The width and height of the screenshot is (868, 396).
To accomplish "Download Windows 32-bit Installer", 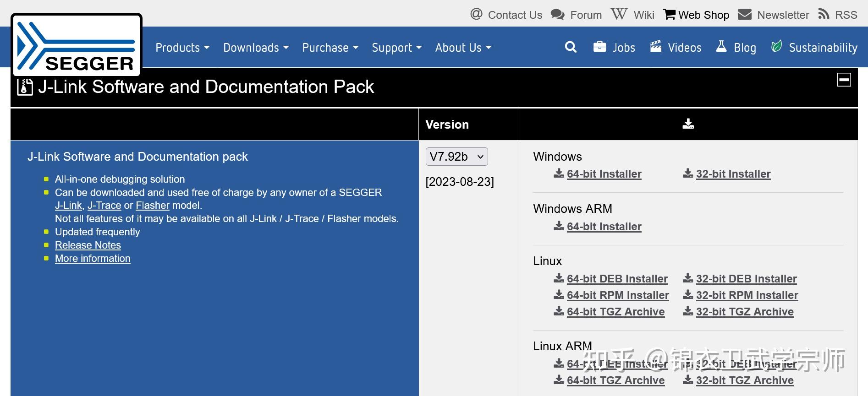I will [x=733, y=174].
